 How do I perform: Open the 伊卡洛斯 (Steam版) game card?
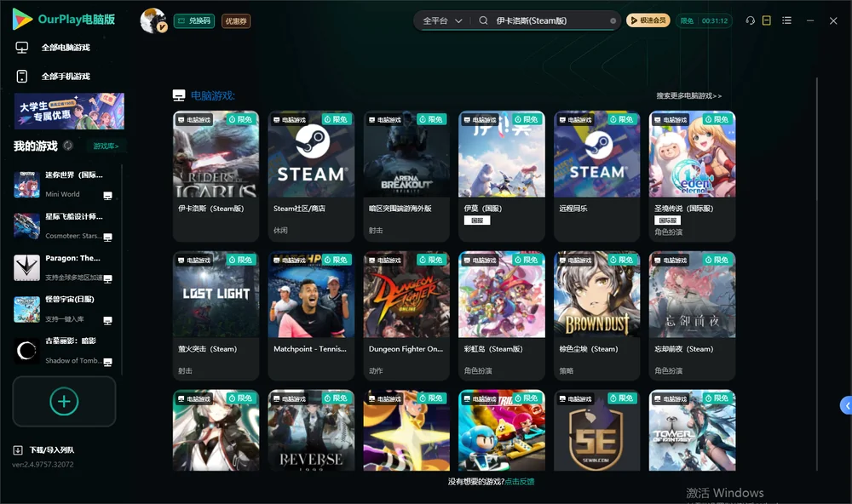point(216,176)
